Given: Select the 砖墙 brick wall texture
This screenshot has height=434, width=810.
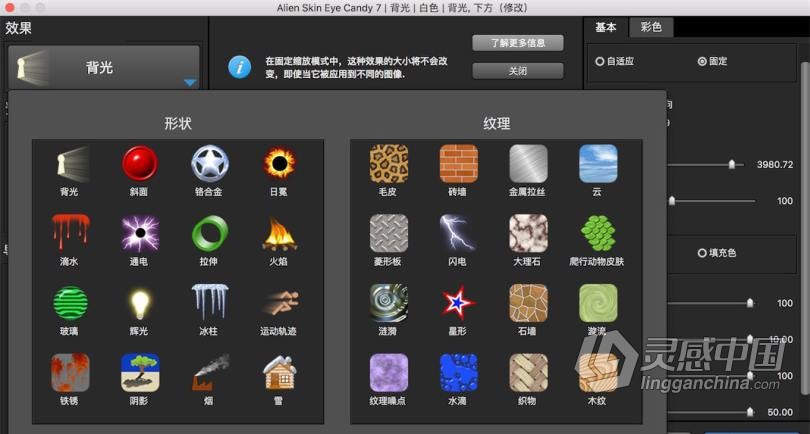Looking at the screenshot, I should [458, 164].
